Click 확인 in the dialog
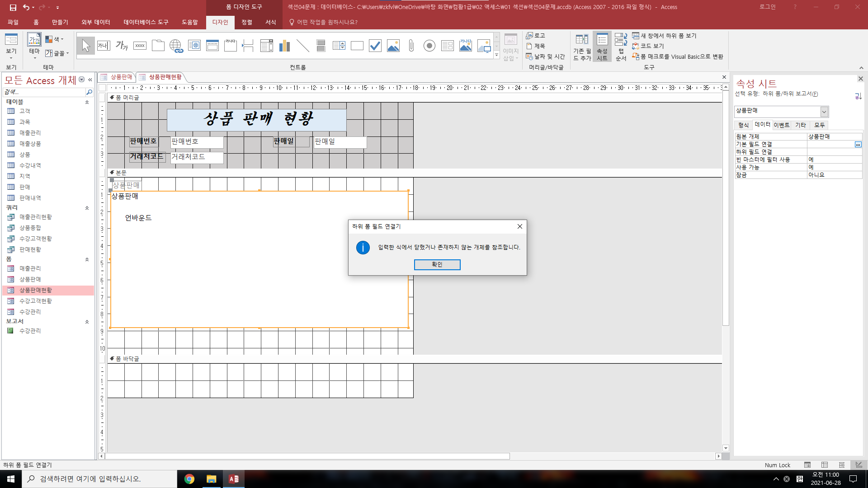 tap(437, 264)
